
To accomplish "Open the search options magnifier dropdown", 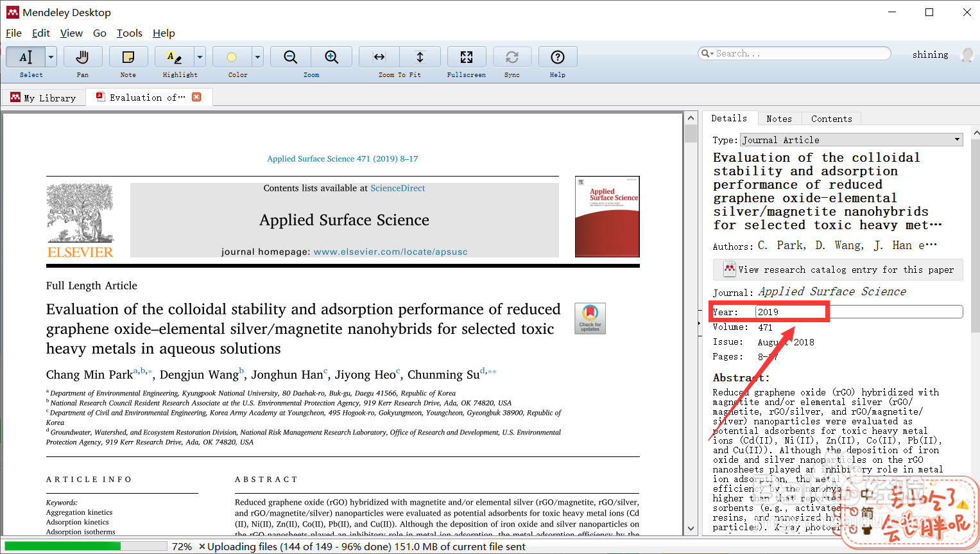I will (707, 54).
